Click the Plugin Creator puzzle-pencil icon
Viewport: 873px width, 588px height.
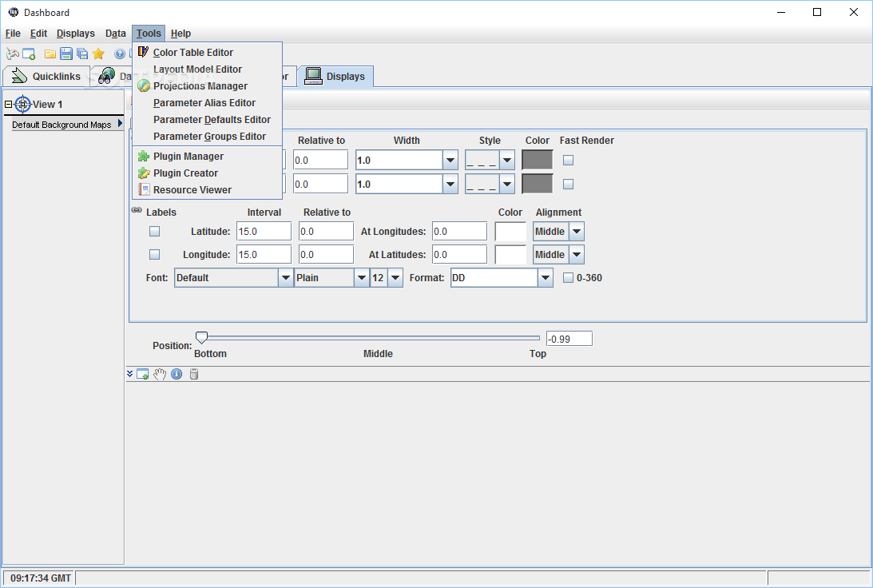click(144, 173)
